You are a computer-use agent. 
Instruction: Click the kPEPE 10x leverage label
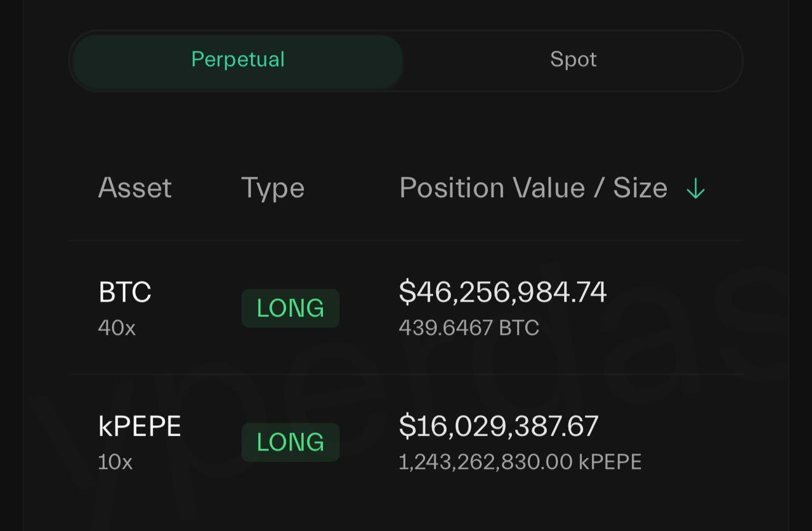coord(115,462)
